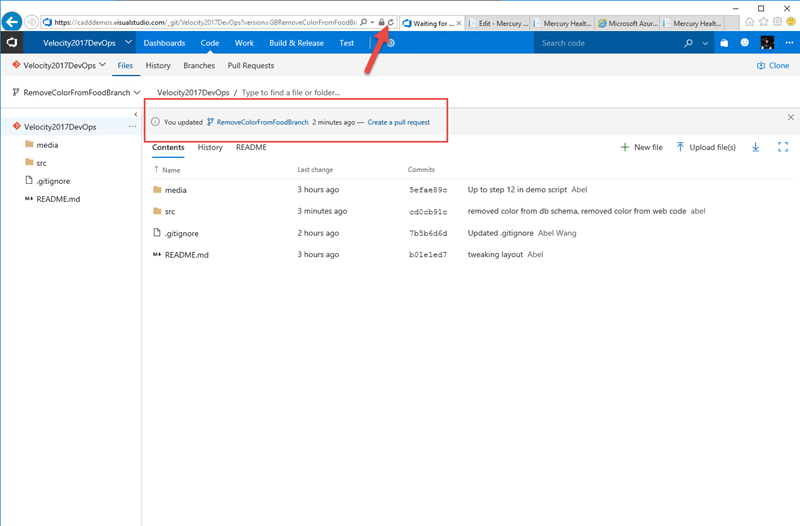Click the address bar search icon
800x526 pixels.
364,22
